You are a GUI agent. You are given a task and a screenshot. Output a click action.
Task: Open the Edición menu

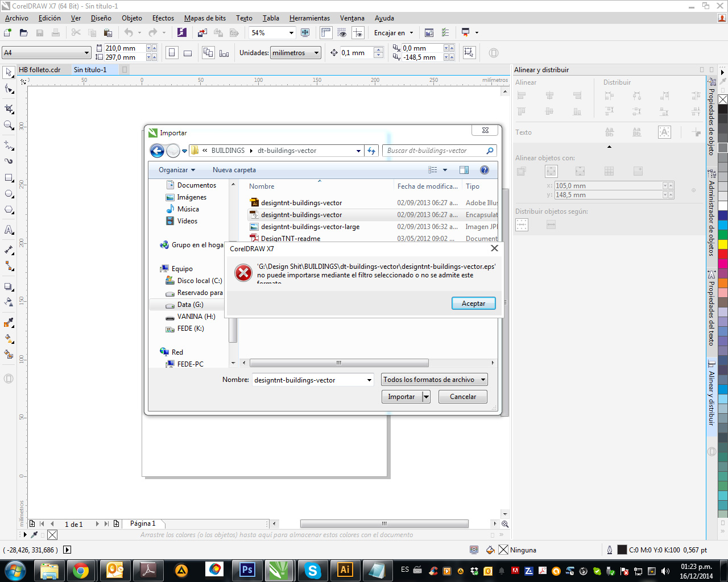(x=49, y=18)
